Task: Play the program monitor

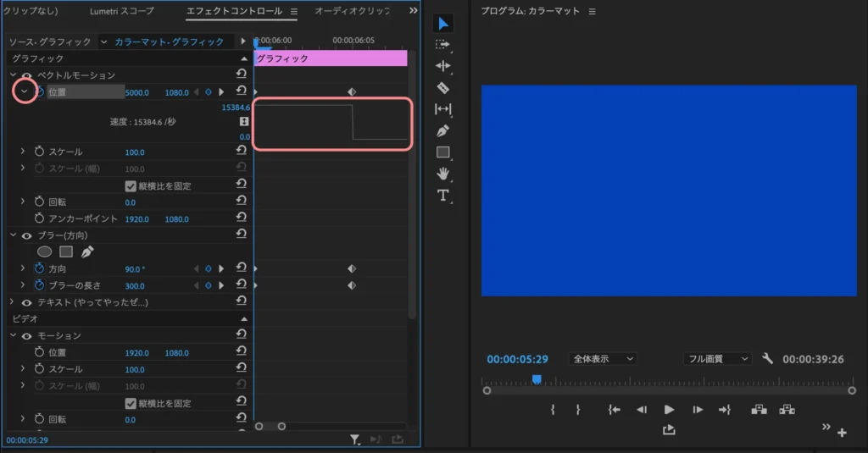Action: coord(669,409)
